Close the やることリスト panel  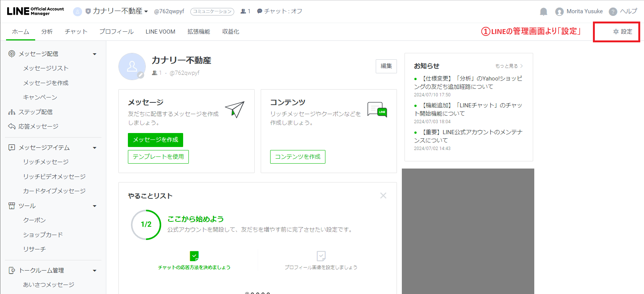click(383, 195)
